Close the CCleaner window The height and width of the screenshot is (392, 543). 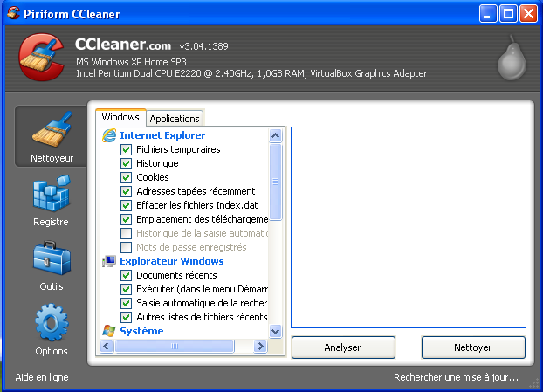[x=529, y=14]
